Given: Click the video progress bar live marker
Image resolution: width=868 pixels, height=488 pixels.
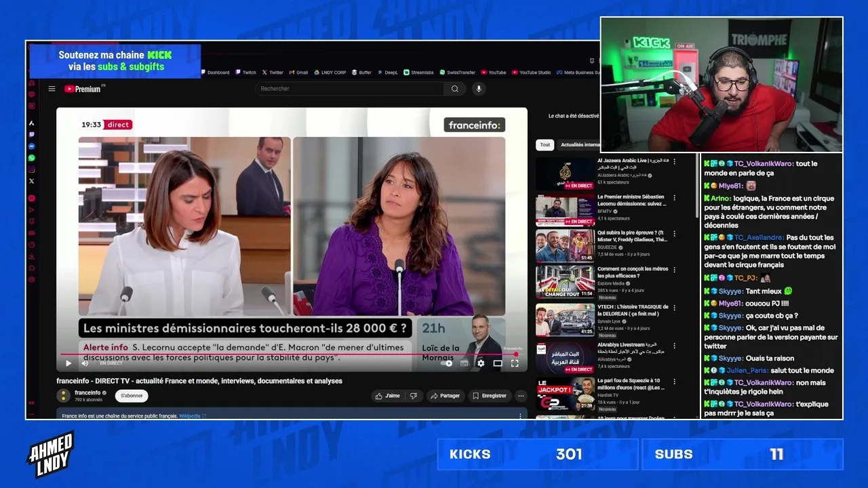Looking at the screenshot, I should (x=516, y=354).
